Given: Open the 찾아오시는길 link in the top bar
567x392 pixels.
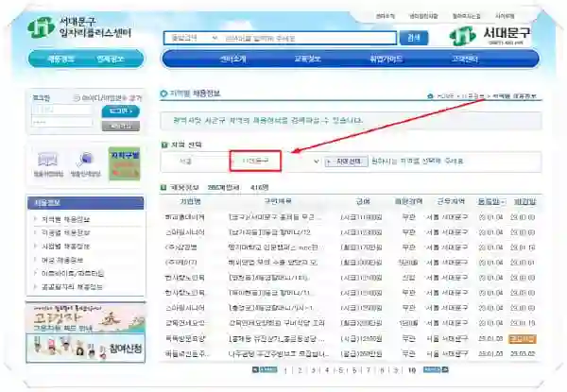Looking at the screenshot, I should pos(467,16).
